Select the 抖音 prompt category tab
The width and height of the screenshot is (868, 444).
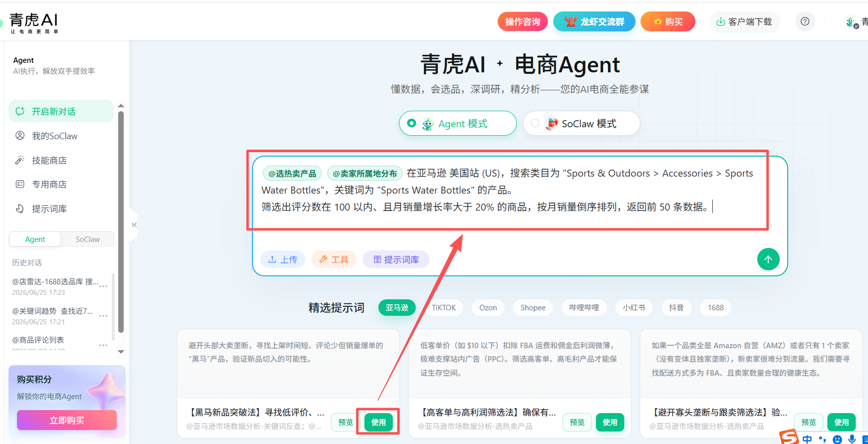tap(676, 308)
